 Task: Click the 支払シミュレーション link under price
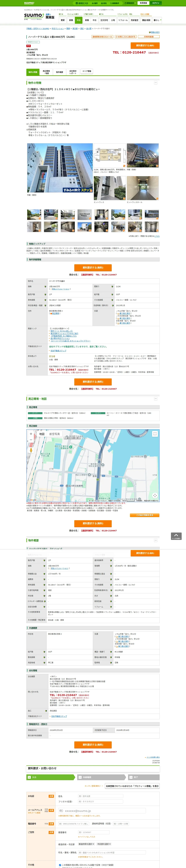click(x=60, y=289)
